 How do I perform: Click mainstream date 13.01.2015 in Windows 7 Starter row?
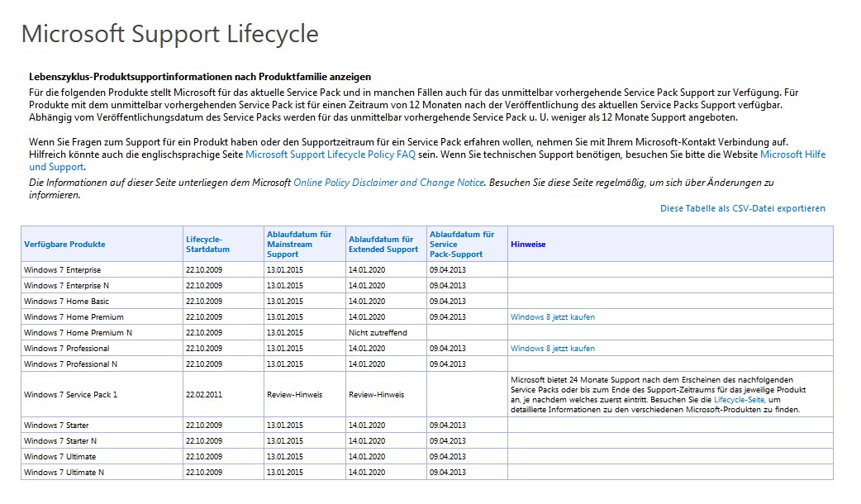point(285,425)
